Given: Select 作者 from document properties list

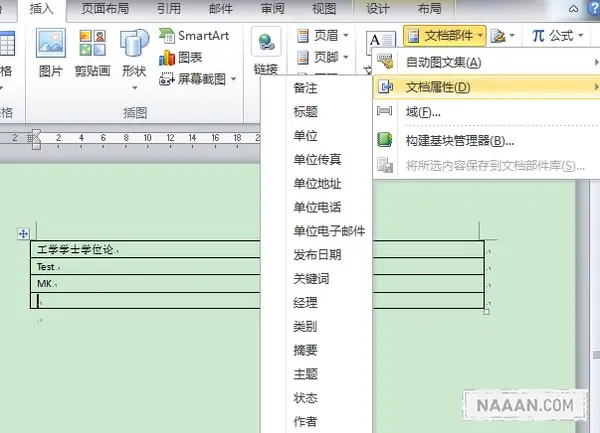Looking at the screenshot, I should coord(305,422).
